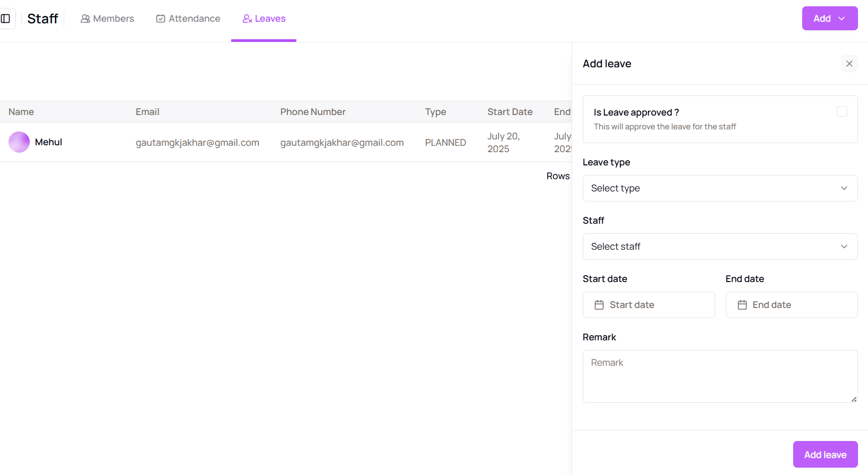
Task: Click the Members people icon
Action: (x=85, y=19)
